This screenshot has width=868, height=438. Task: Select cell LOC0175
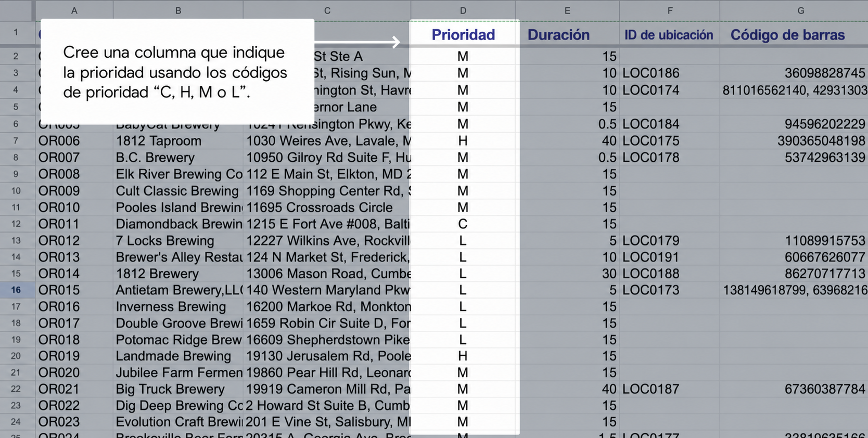coord(670,140)
